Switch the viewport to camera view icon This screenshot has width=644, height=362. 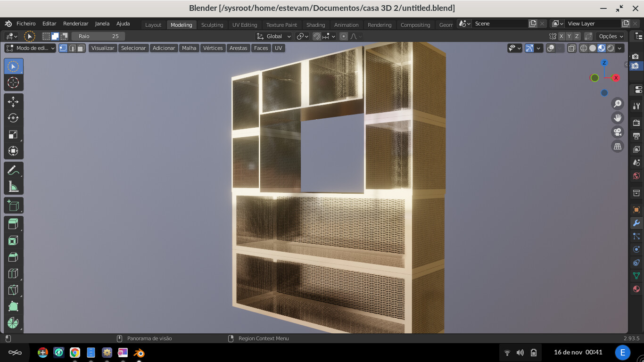[618, 132]
